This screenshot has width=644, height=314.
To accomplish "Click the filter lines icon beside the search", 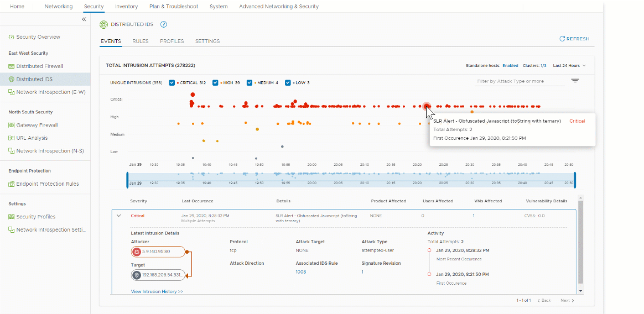I will click(575, 81).
